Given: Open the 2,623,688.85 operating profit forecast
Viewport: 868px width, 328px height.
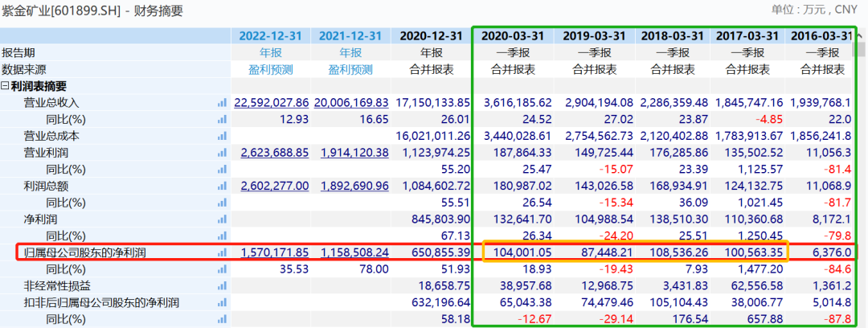Looking at the screenshot, I should [x=275, y=153].
